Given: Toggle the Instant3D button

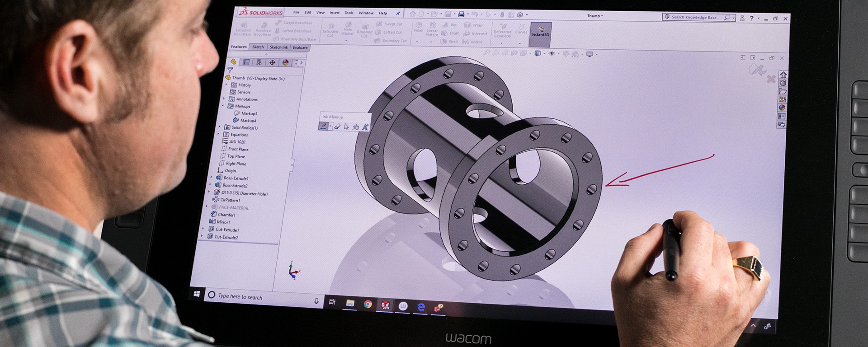Looking at the screenshot, I should coord(540,32).
